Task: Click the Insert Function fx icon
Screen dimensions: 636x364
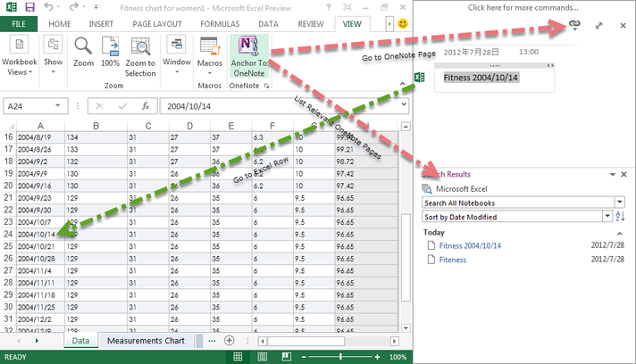Action: click(146, 106)
